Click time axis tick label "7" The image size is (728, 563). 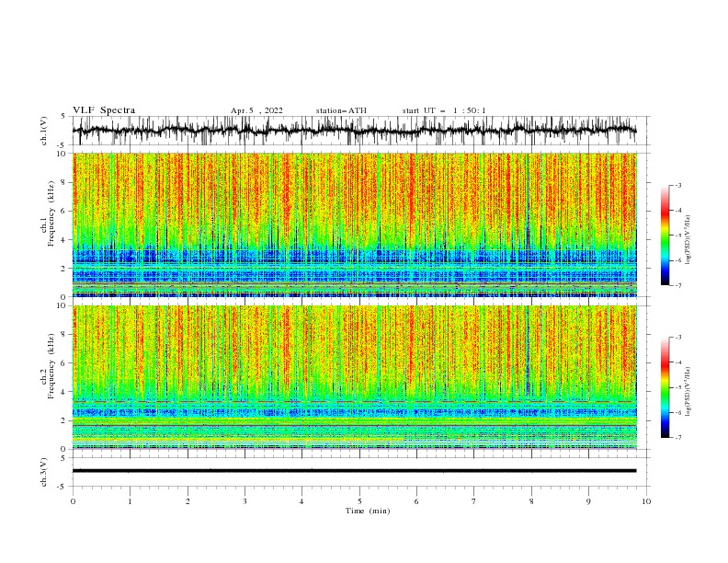[474, 501]
